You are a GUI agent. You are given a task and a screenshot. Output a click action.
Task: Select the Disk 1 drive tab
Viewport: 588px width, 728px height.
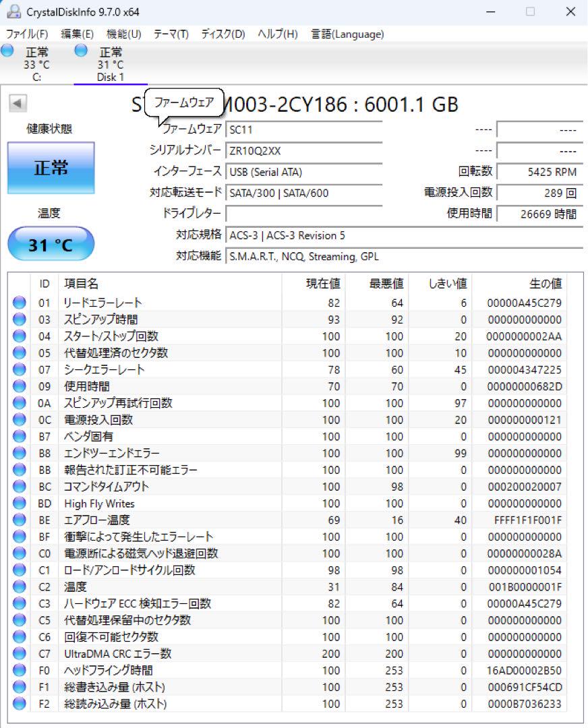tap(111, 64)
